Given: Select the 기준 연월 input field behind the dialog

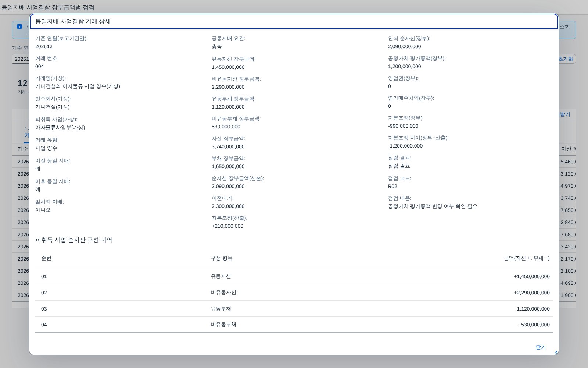Looking at the screenshot, I should pyautogui.click(x=21, y=59).
